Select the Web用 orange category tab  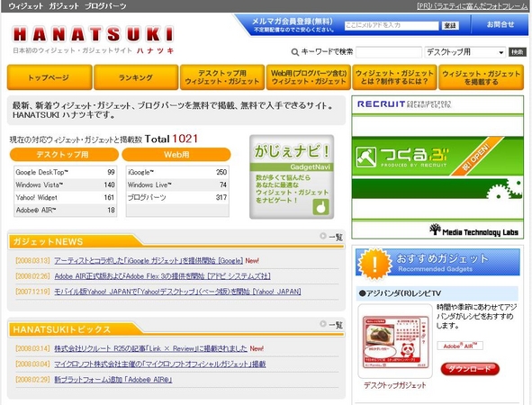tap(176, 155)
